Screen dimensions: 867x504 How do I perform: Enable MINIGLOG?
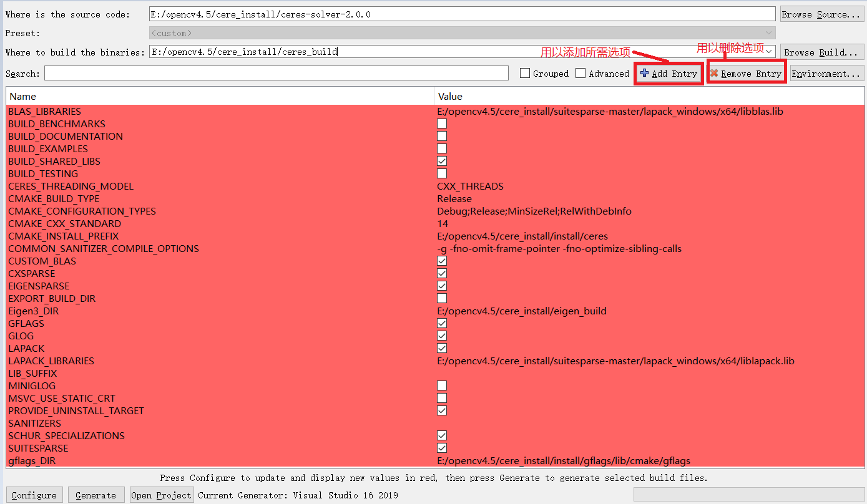(441, 385)
